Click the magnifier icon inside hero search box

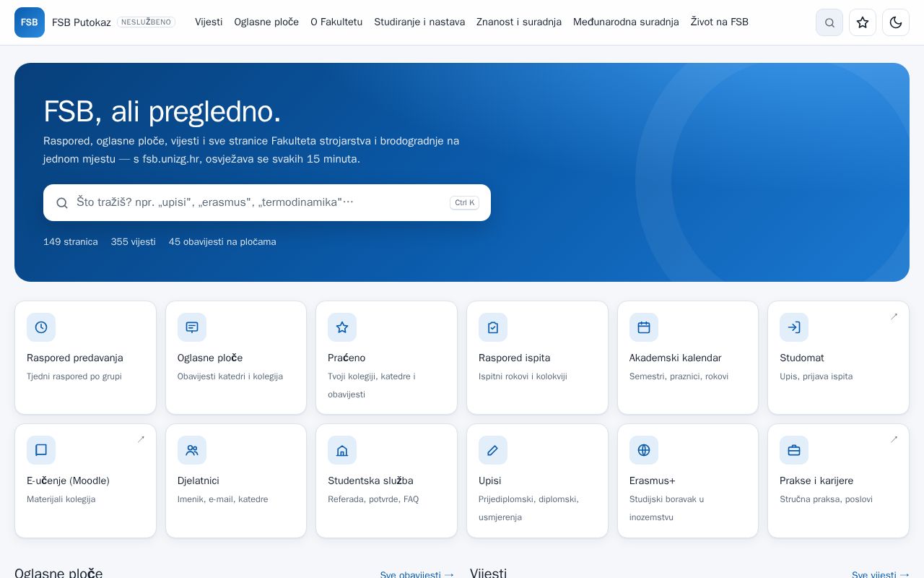(x=62, y=203)
